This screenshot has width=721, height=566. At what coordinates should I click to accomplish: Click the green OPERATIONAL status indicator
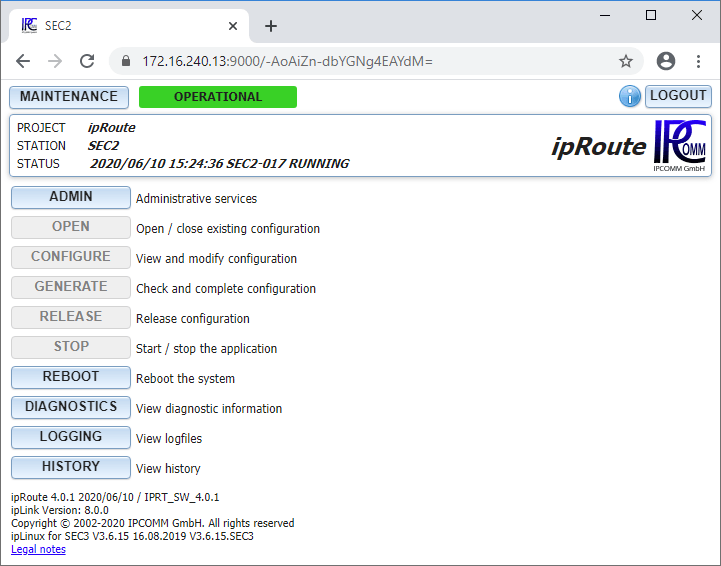tap(218, 97)
